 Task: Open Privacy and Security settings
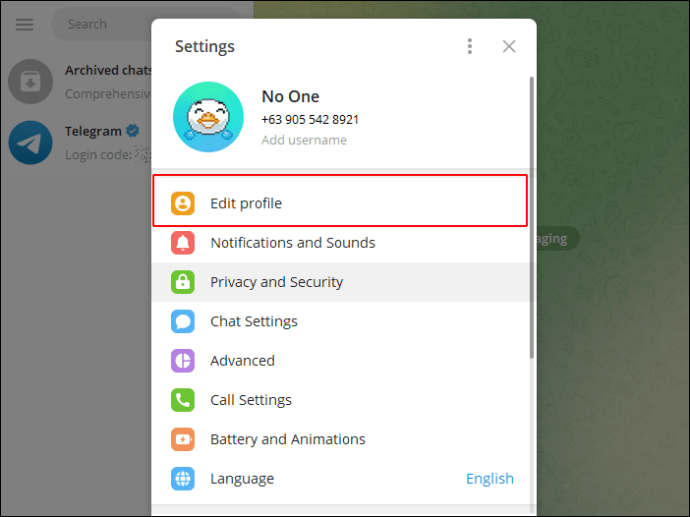click(276, 282)
